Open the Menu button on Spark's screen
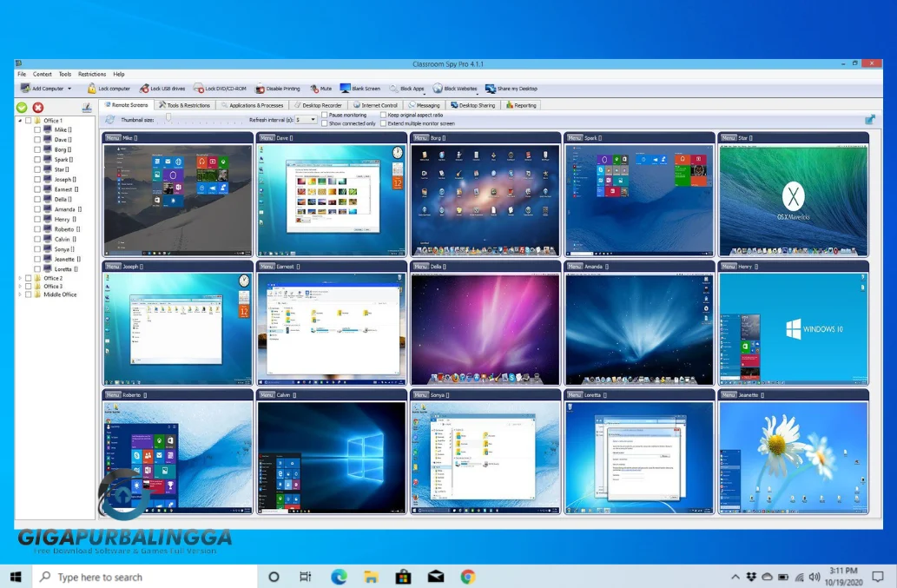This screenshot has width=897, height=588. click(573, 136)
